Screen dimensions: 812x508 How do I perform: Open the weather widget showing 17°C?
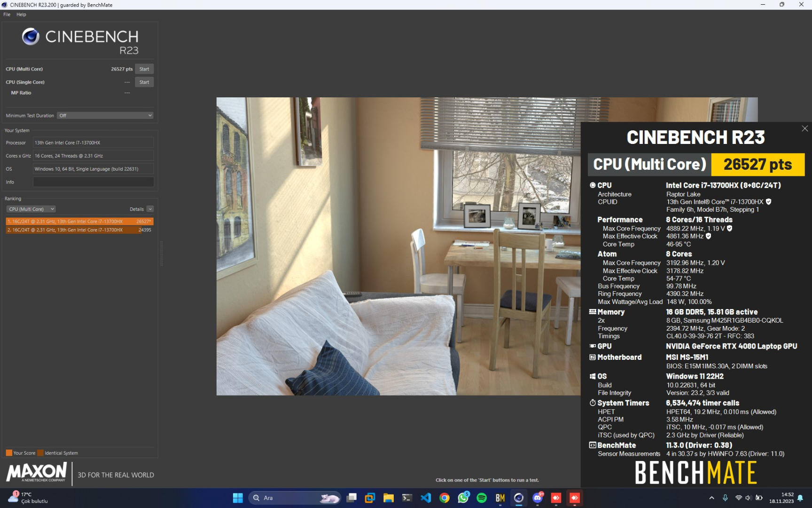[x=28, y=498]
